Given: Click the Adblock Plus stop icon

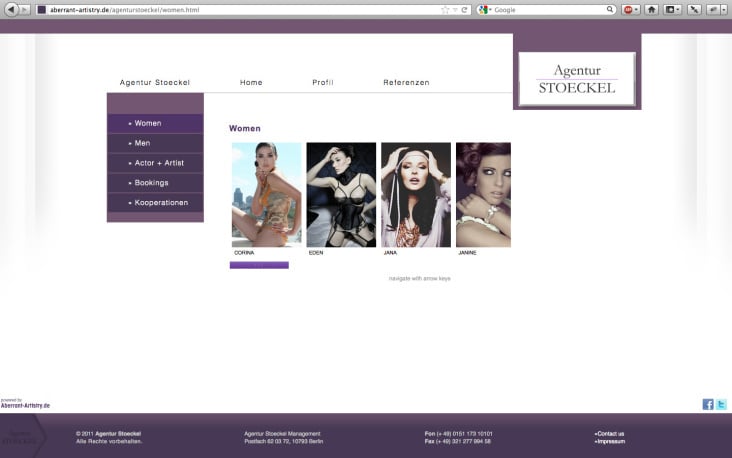Looking at the screenshot, I should tap(628, 10).
